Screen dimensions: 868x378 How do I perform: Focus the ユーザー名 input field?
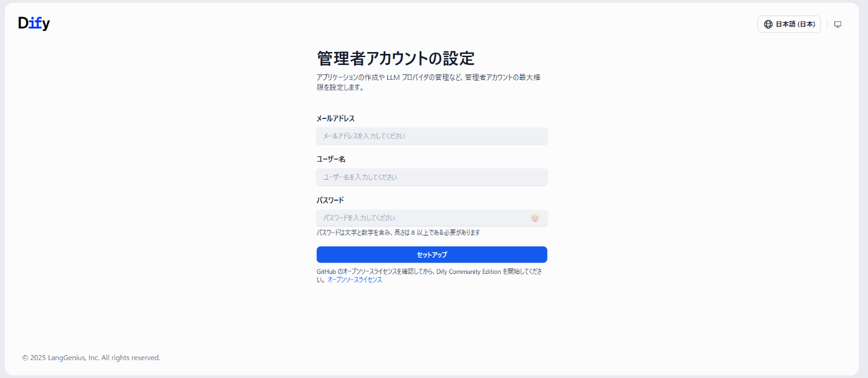(432, 177)
